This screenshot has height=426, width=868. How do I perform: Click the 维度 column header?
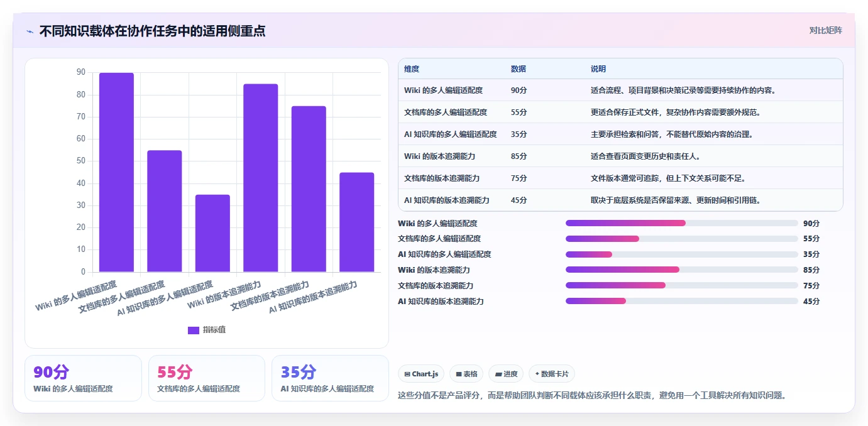point(412,69)
